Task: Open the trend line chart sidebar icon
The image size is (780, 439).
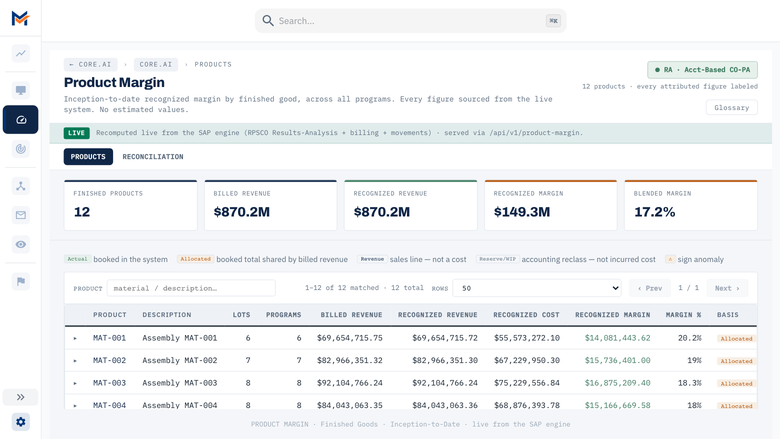Action: 20,53
